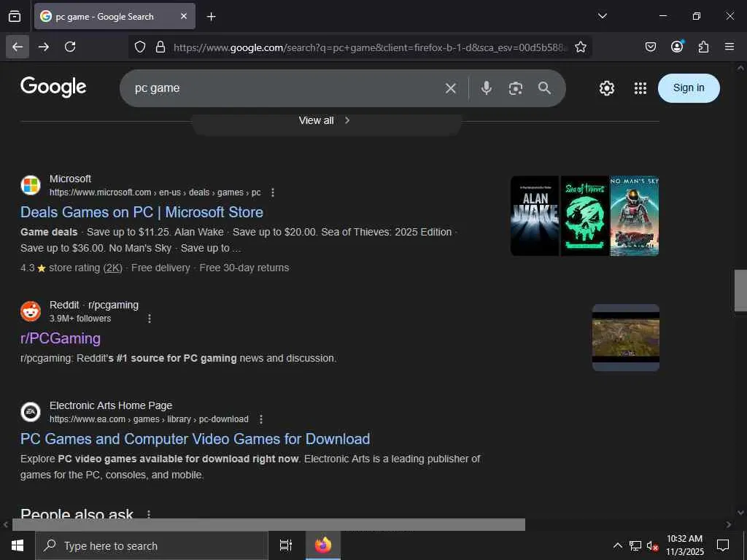Open Google quick settings gear
747x560 pixels.
point(606,88)
